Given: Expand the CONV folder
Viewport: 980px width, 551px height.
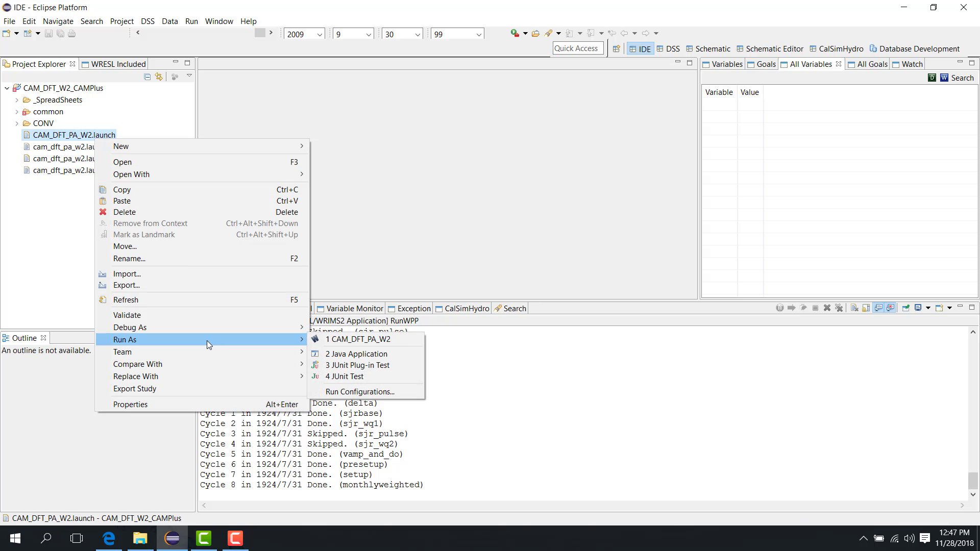Looking at the screenshot, I should click(17, 123).
